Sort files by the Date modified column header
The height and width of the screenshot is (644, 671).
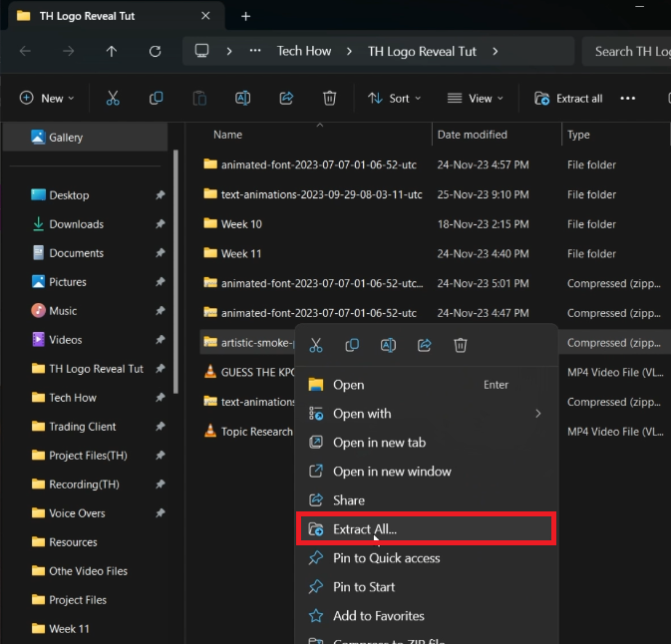[473, 135]
